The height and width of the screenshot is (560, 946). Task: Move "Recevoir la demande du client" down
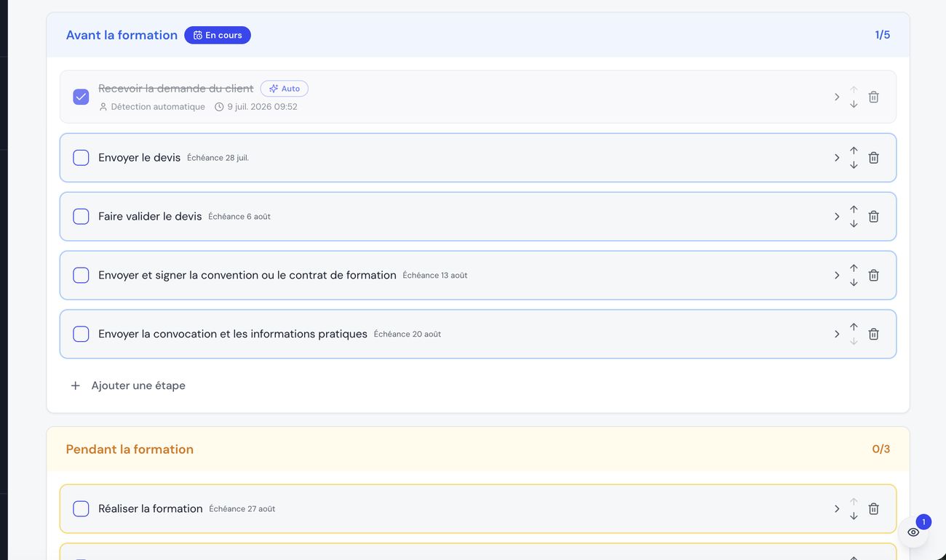pyautogui.click(x=854, y=105)
